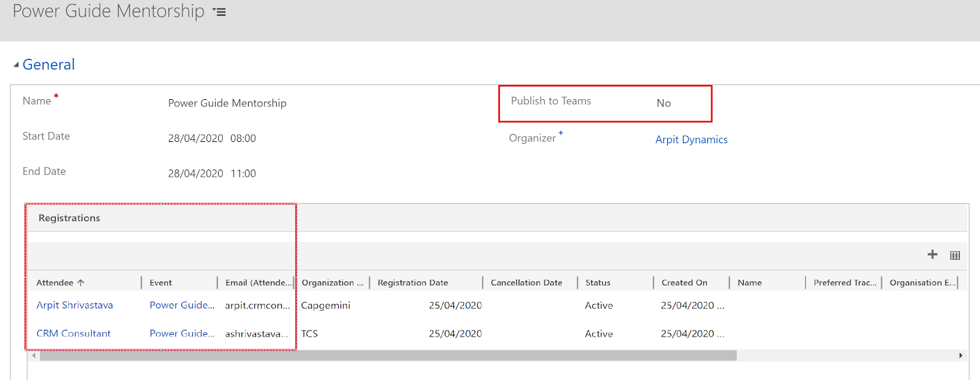Open Power Guide event link in first row

coord(182,305)
